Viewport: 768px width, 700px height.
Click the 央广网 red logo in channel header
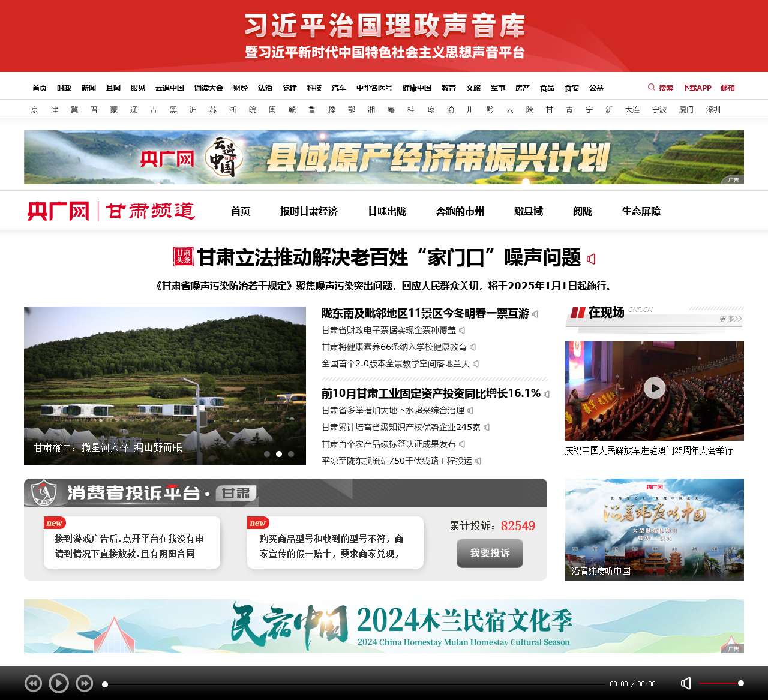click(x=58, y=211)
